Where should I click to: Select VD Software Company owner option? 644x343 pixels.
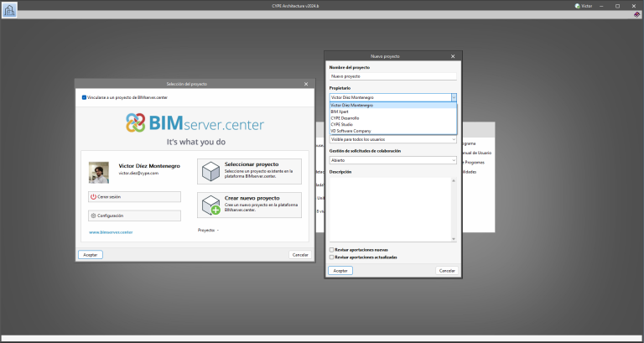(x=393, y=131)
